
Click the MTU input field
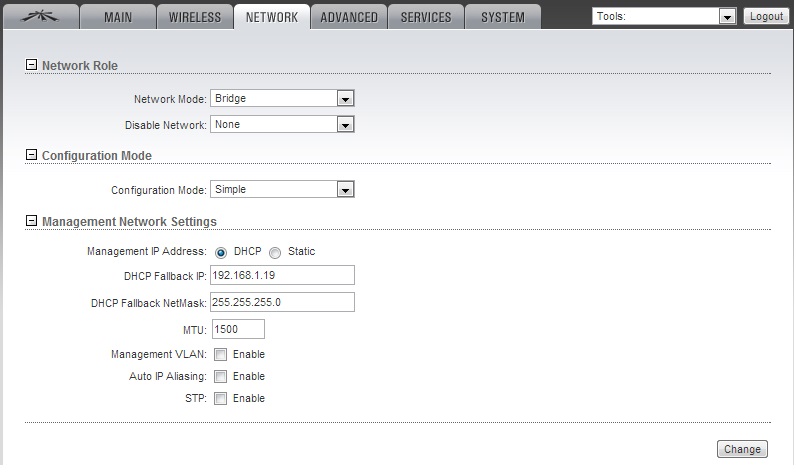click(x=238, y=329)
